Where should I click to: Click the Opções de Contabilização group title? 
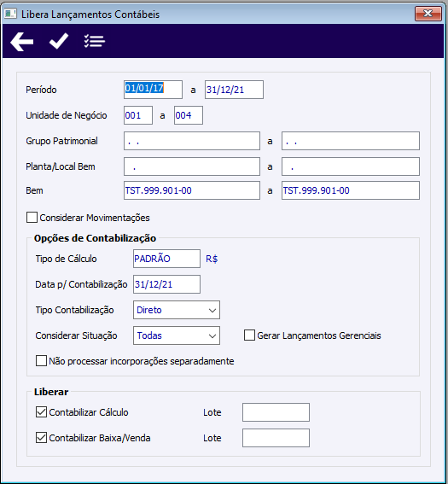pos(95,238)
